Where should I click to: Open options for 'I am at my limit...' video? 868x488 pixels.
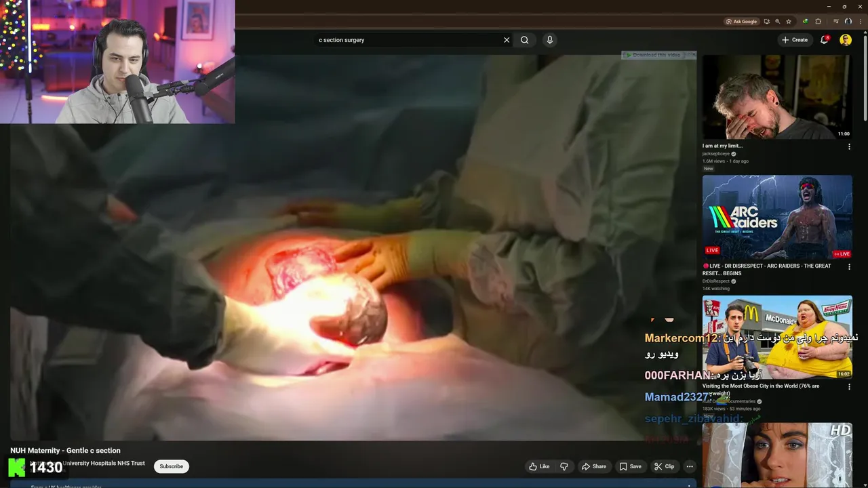pyautogui.click(x=849, y=146)
